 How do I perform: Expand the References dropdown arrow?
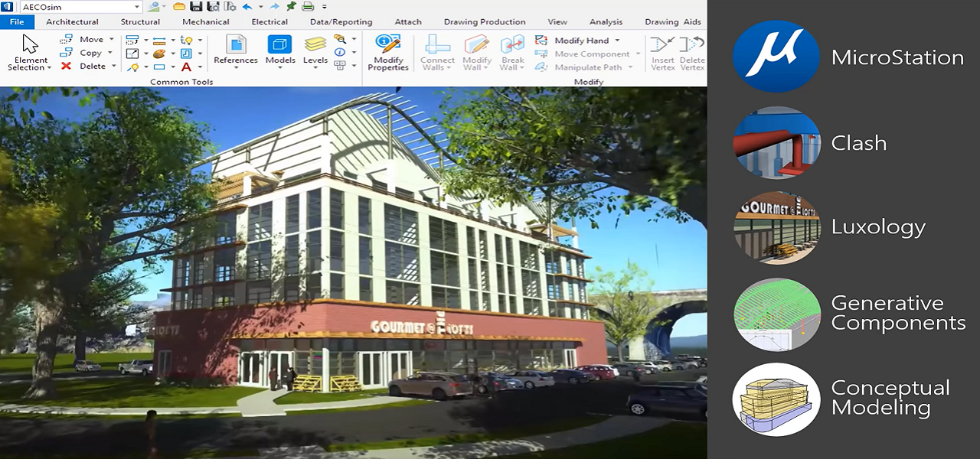pyautogui.click(x=236, y=68)
